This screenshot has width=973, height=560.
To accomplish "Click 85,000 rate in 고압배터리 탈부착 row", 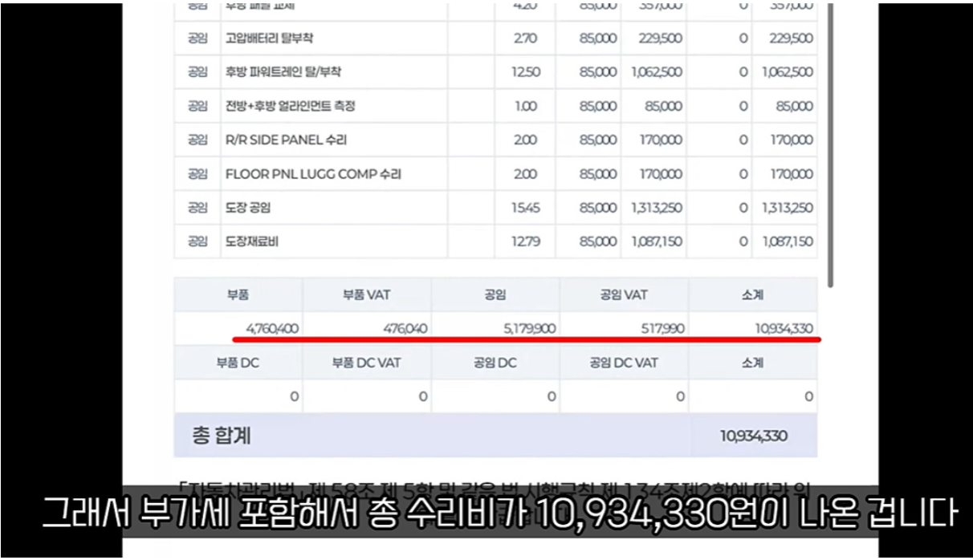I will (x=598, y=39).
